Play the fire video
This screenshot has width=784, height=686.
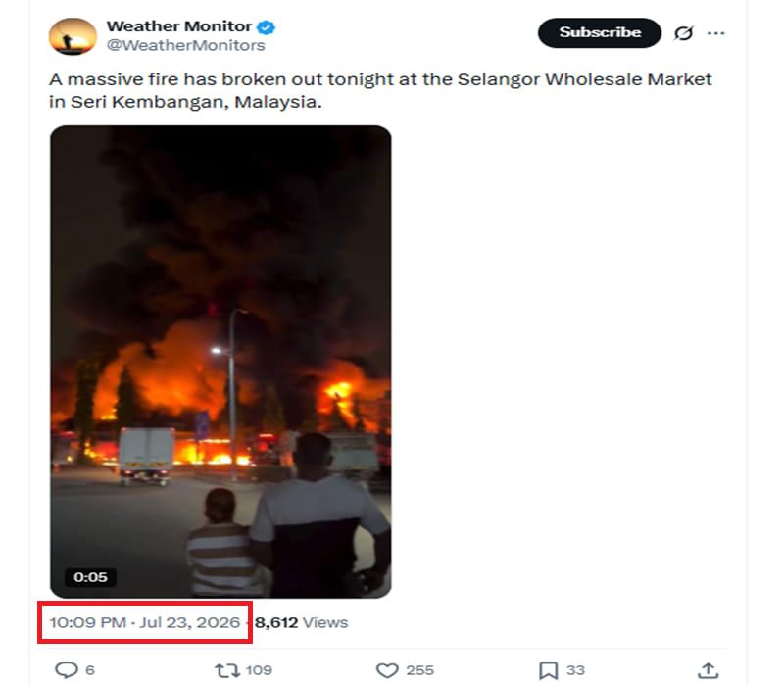point(220,362)
